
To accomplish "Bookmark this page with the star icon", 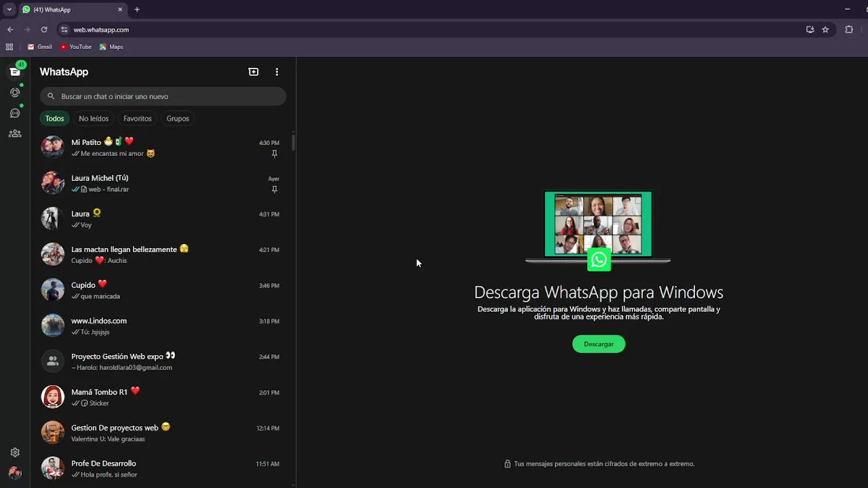I will pyautogui.click(x=825, y=30).
